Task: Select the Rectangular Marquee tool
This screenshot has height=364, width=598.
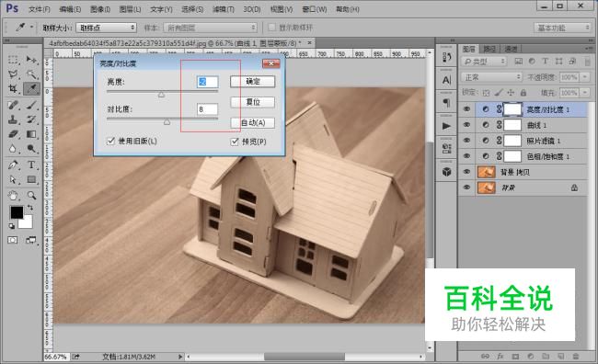Action: [13, 60]
